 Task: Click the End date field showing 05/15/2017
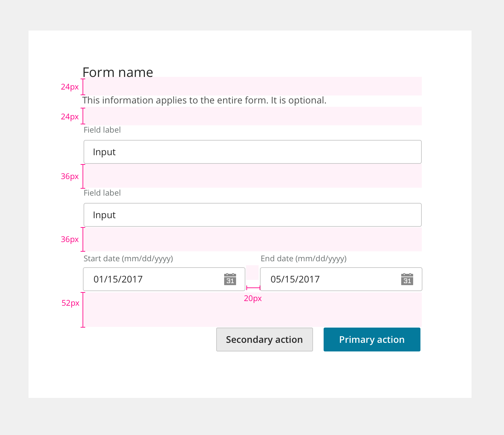pyautogui.click(x=328, y=279)
